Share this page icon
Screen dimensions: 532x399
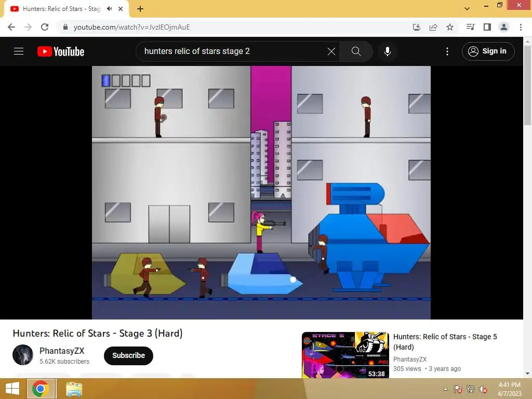[x=433, y=27]
